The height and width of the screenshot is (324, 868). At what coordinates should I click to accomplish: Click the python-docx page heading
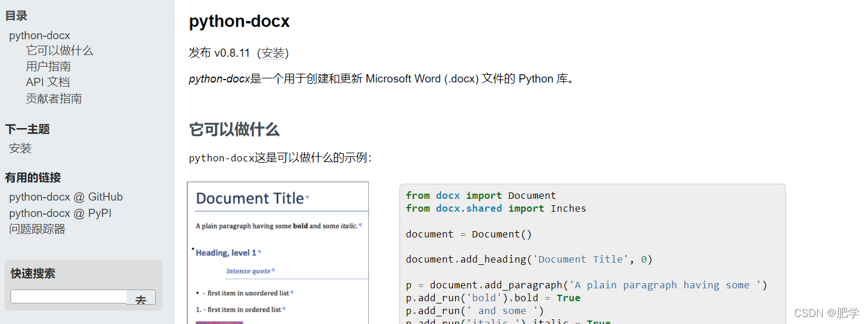pyautogui.click(x=239, y=22)
